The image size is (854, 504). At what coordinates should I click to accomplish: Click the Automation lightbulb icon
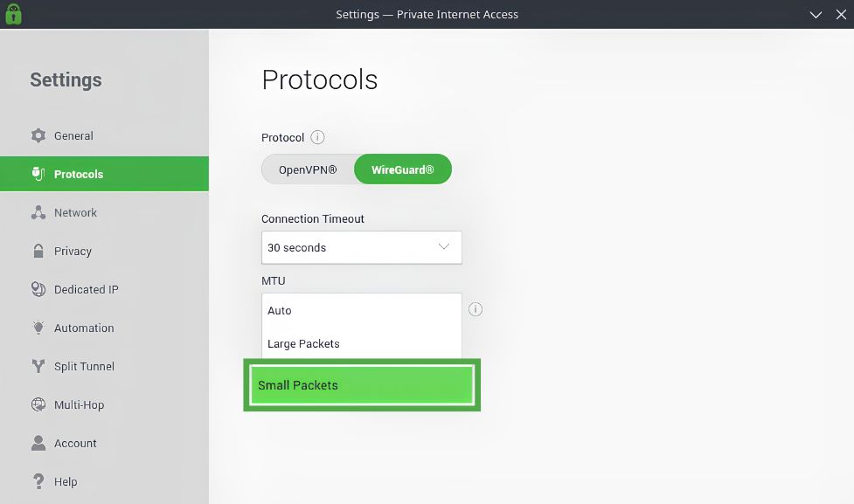point(38,328)
